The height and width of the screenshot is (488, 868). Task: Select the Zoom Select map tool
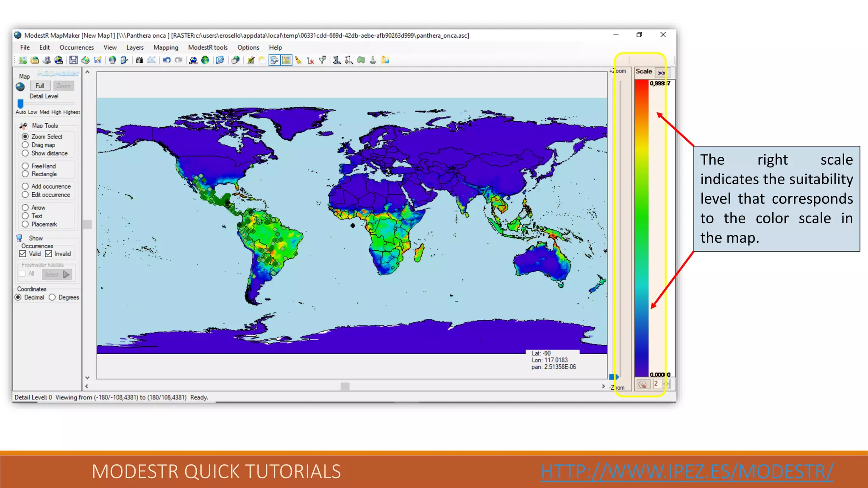pos(25,136)
